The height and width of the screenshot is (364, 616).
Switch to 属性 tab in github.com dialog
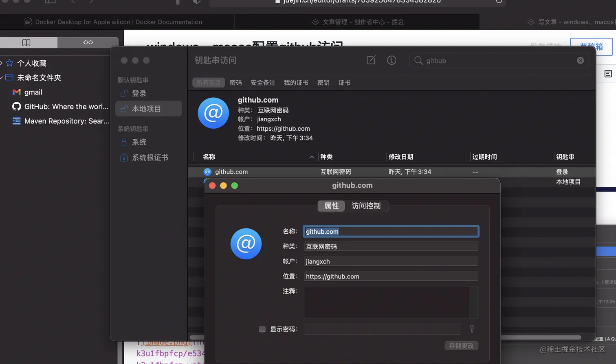[x=331, y=206]
